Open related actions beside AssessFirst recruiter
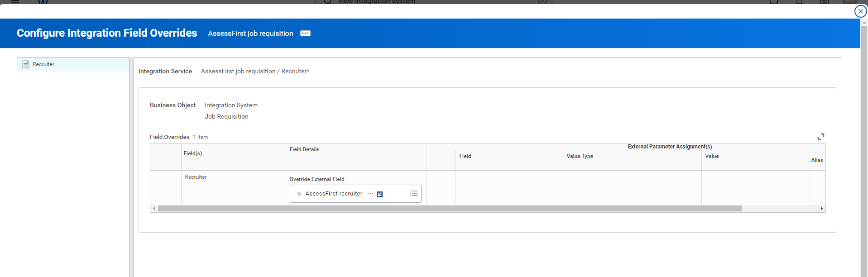The image size is (868, 277). click(371, 194)
